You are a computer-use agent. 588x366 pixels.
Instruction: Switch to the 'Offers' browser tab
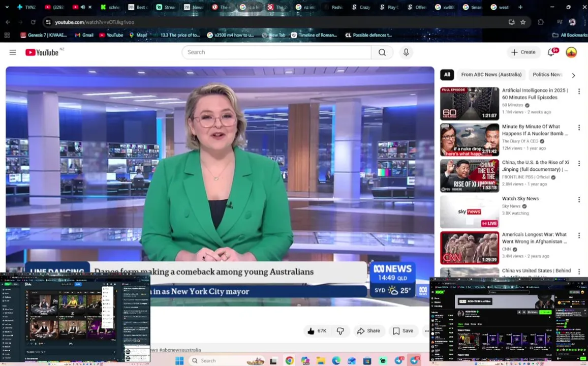[x=417, y=7]
